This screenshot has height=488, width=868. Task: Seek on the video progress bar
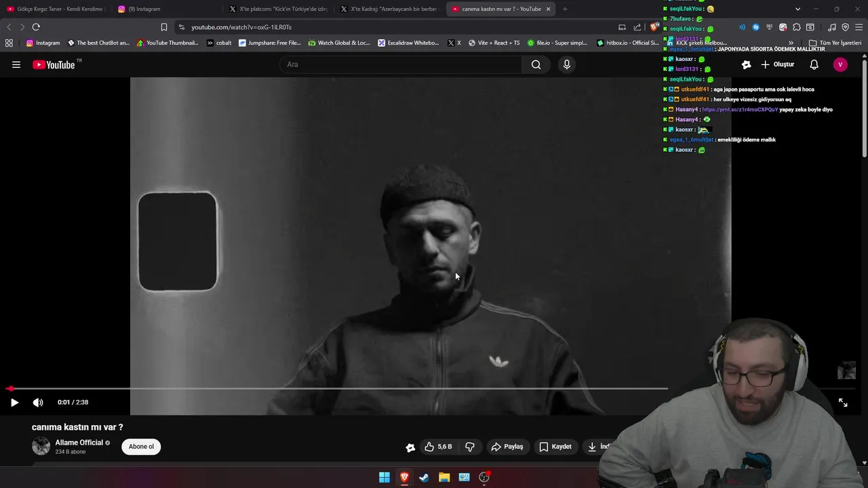coord(338,388)
